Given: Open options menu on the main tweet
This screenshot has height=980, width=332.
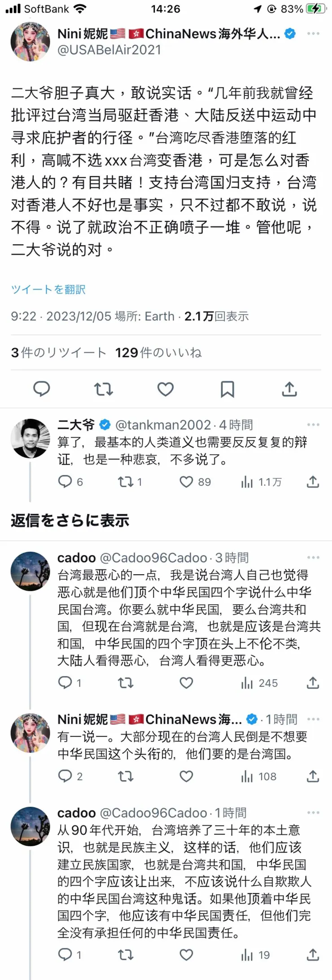Looking at the screenshot, I should pyautogui.click(x=313, y=34).
